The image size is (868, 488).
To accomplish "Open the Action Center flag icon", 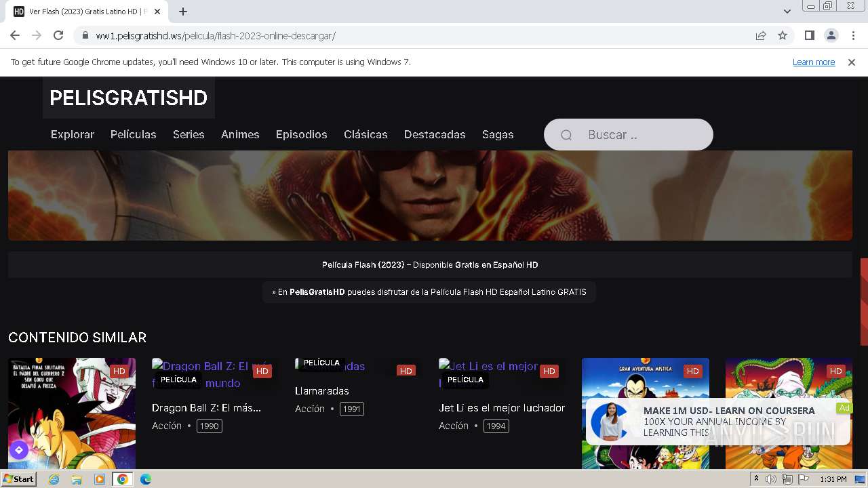I will click(x=804, y=479).
